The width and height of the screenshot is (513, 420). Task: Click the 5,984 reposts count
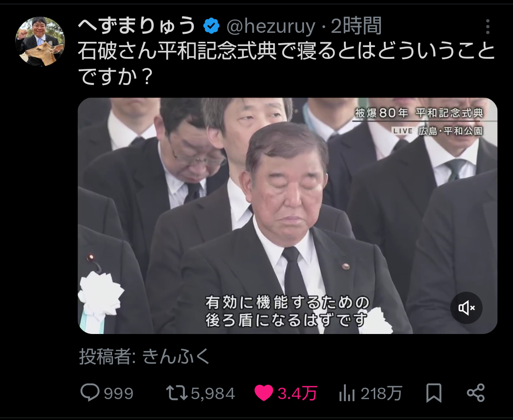[x=213, y=393]
